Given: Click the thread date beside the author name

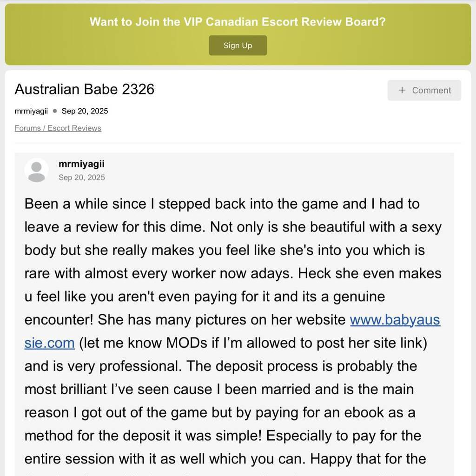Looking at the screenshot, I should click(85, 111).
